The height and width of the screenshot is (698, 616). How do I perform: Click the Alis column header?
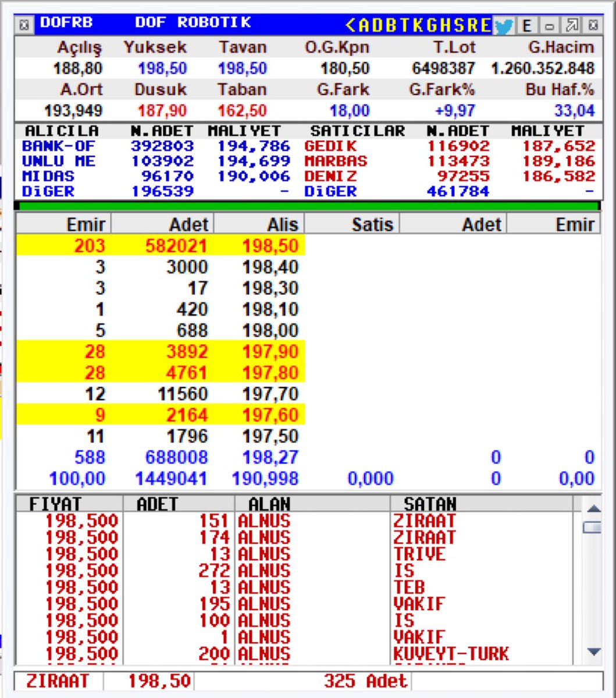pos(259,225)
